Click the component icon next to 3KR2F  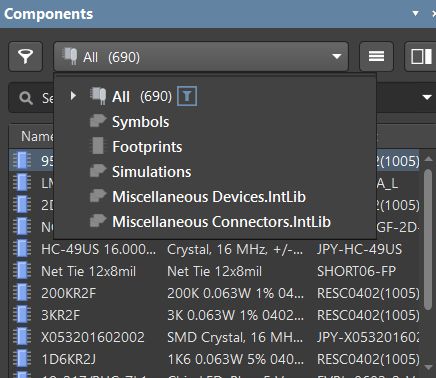coord(22,315)
